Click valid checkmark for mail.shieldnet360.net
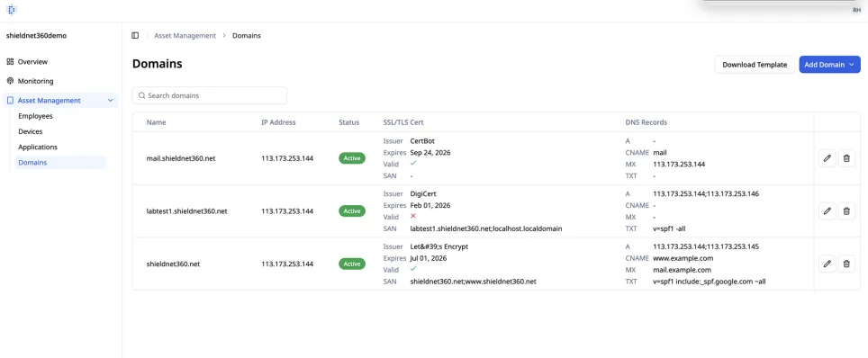The height and width of the screenshot is (358, 868). (413, 164)
